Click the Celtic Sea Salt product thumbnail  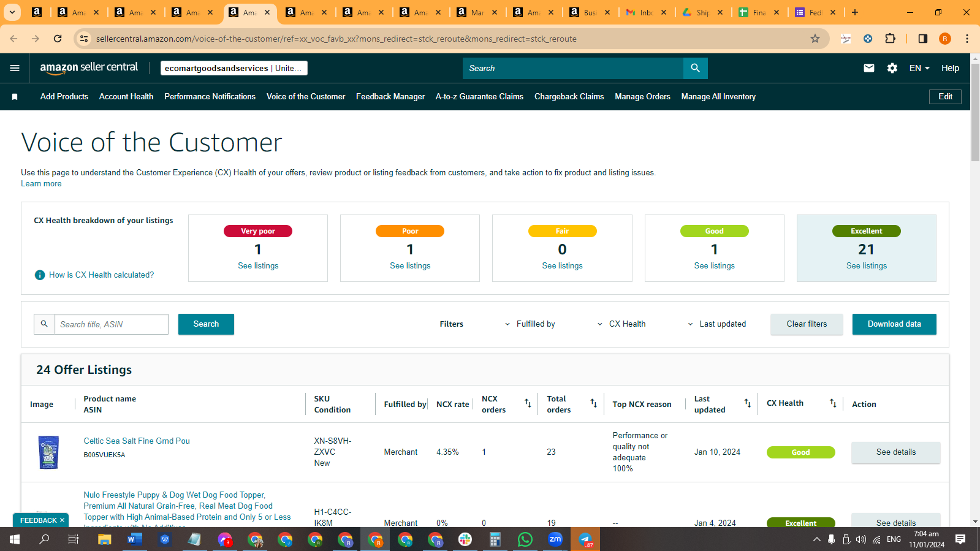(x=48, y=452)
